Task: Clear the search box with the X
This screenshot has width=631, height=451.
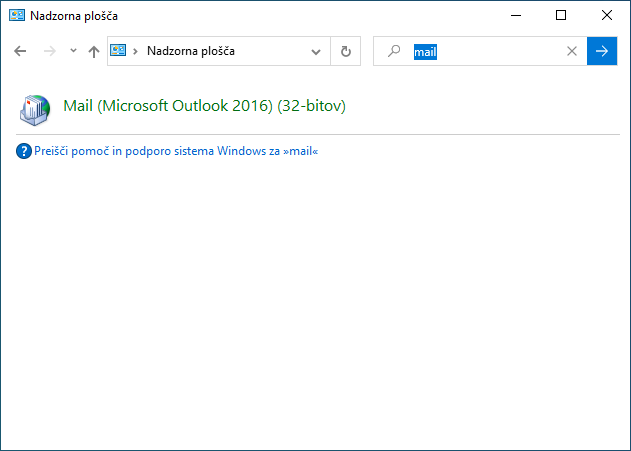Action: pos(572,51)
